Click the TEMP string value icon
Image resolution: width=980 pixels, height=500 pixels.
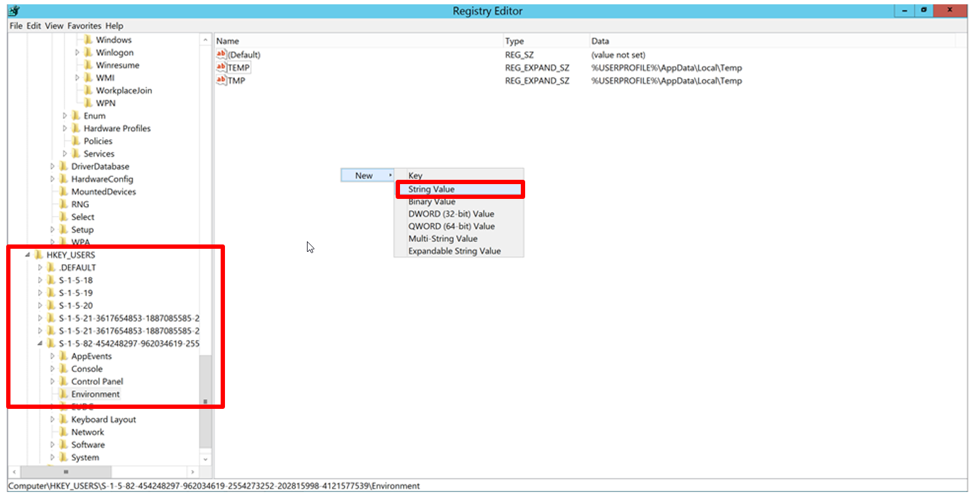[x=221, y=67]
